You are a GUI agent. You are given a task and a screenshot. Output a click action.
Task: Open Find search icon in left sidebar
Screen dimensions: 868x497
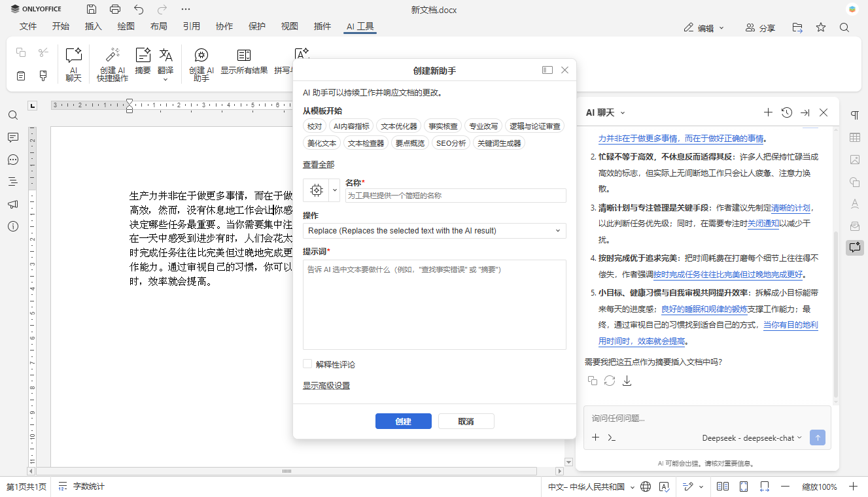[x=13, y=115]
